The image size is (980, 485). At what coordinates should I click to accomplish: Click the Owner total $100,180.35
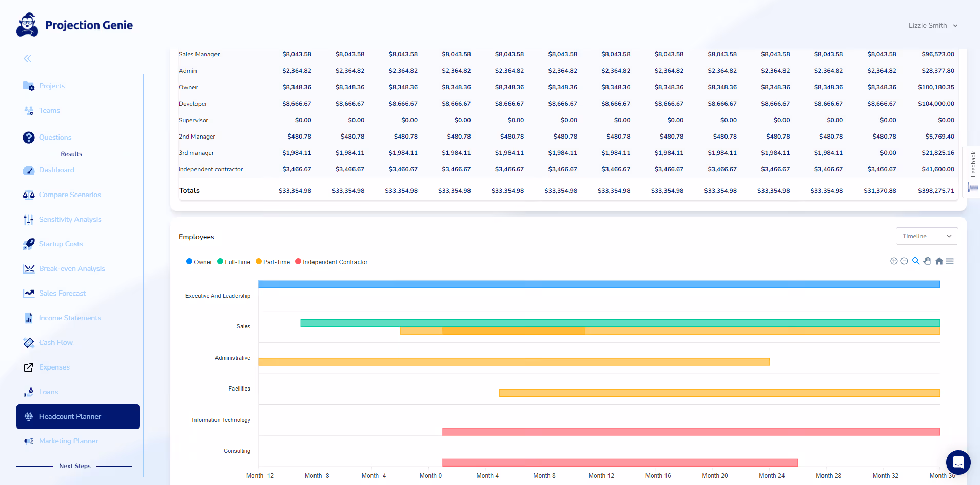click(x=936, y=87)
